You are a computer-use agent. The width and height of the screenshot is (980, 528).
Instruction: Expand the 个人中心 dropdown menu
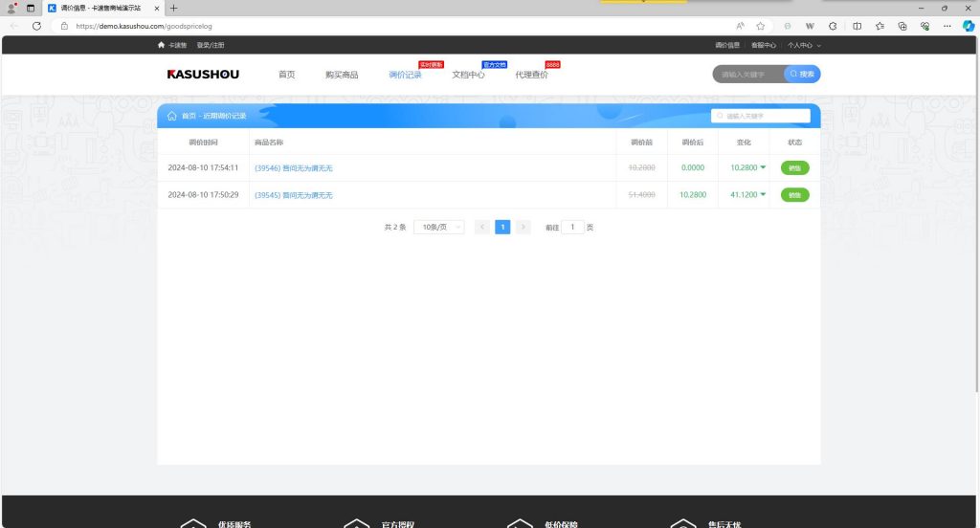click(x=803, y=45)
